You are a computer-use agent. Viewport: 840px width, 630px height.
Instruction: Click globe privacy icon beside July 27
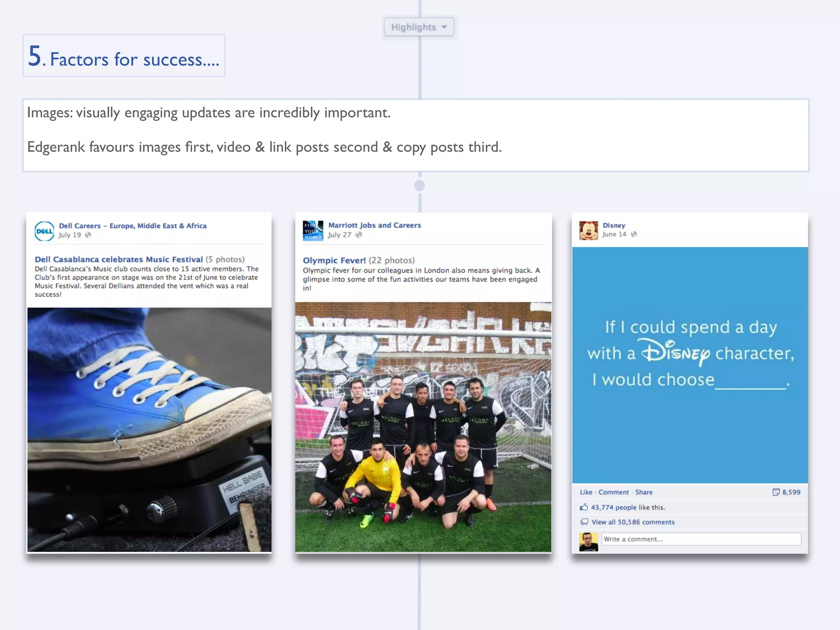coord(359,235)
